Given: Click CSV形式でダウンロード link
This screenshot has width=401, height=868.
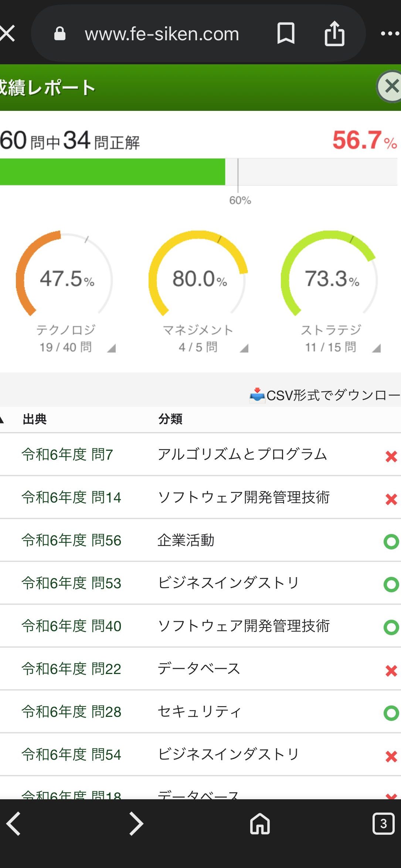Looking at the screenshot, I should point(333,395).
